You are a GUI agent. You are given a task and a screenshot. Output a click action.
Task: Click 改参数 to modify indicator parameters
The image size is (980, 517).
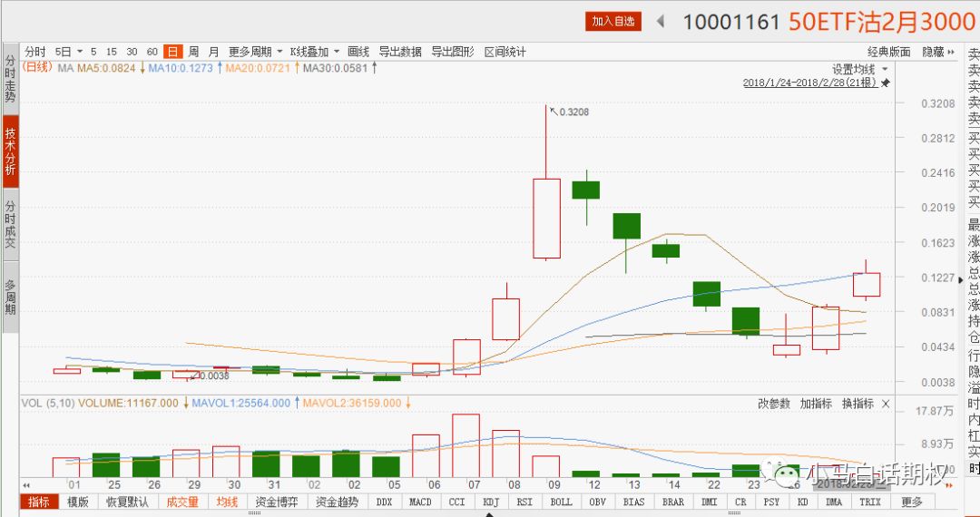coord(774,404)
